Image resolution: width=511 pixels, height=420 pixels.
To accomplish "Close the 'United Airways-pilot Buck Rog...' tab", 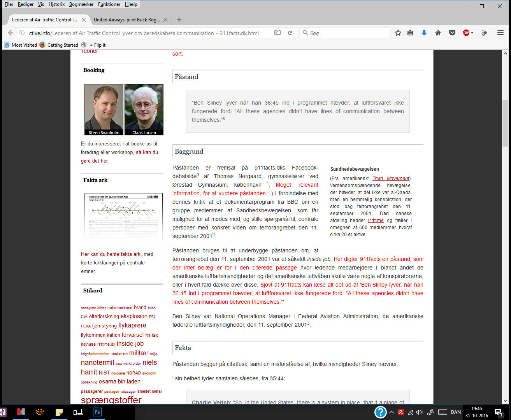I will 165,20.
